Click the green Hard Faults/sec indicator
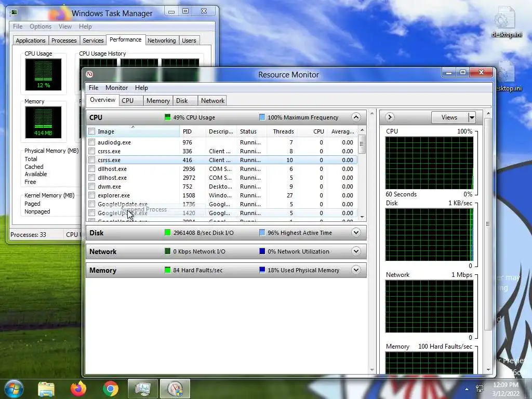This screenshot has height=399, width=532. click(x=167, y=270)
